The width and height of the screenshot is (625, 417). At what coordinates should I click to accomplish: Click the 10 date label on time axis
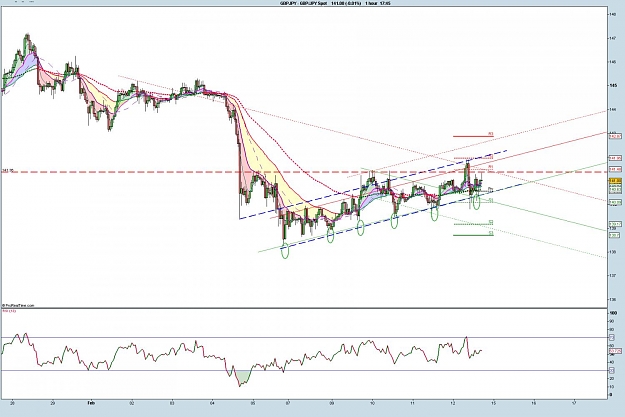click(372, 403)
